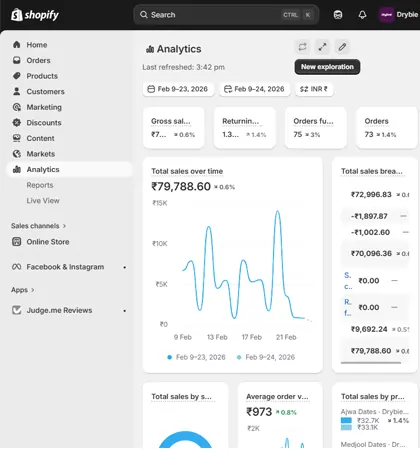Open the Gross sales metric card
This screenshot has height=450, width=420.
tap(174, 128)
